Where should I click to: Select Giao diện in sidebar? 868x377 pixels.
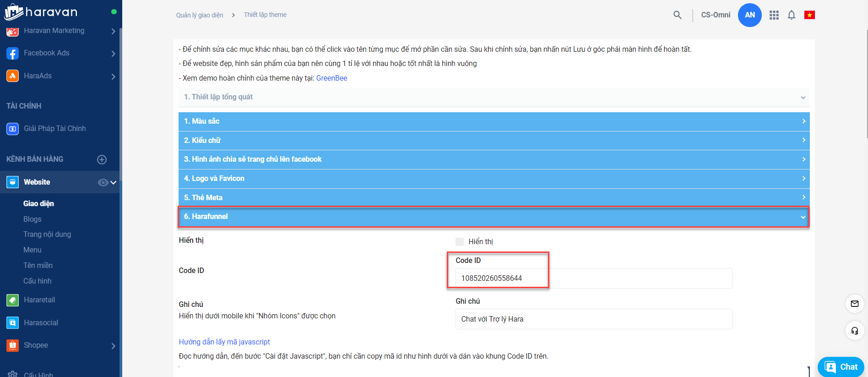[38, 204]
